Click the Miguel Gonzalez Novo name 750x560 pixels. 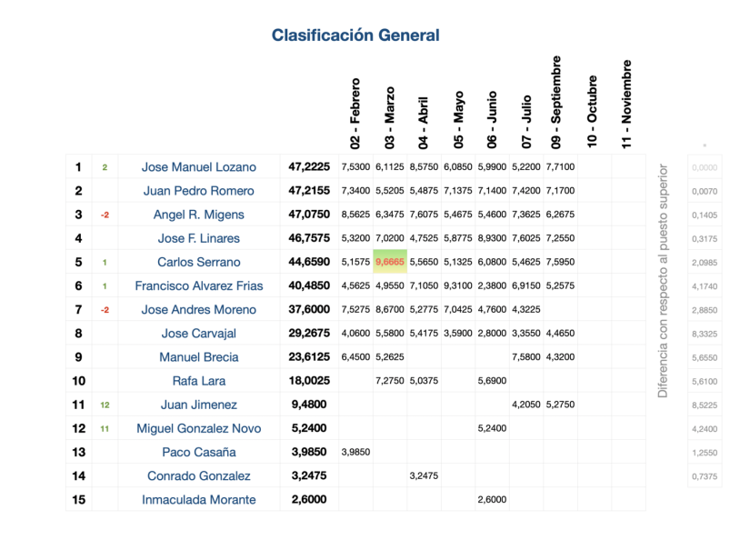(x=199, y=428)
